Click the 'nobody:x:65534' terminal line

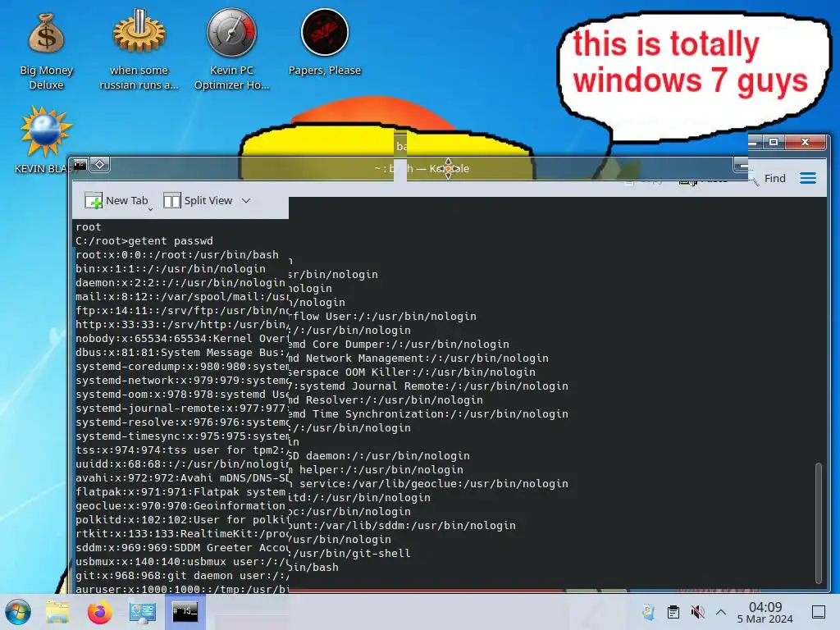tap(181, 339)
